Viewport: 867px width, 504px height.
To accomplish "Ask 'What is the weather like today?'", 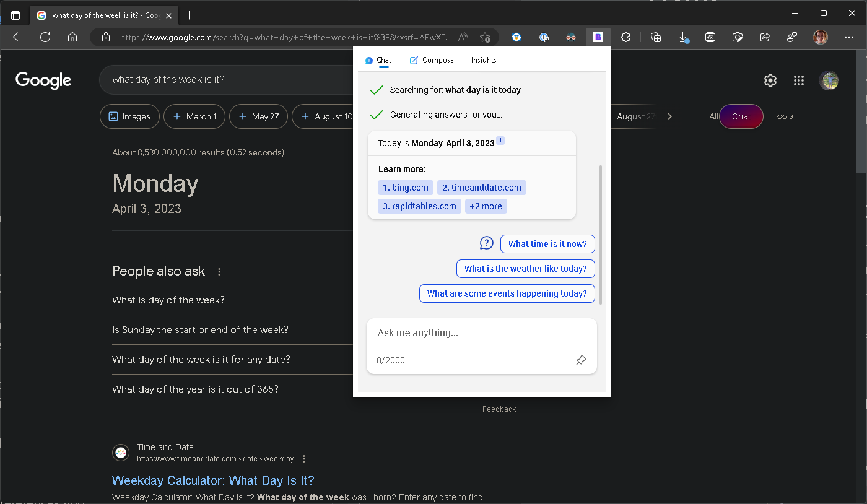I will pyautogui.click(x=525, y=269).
